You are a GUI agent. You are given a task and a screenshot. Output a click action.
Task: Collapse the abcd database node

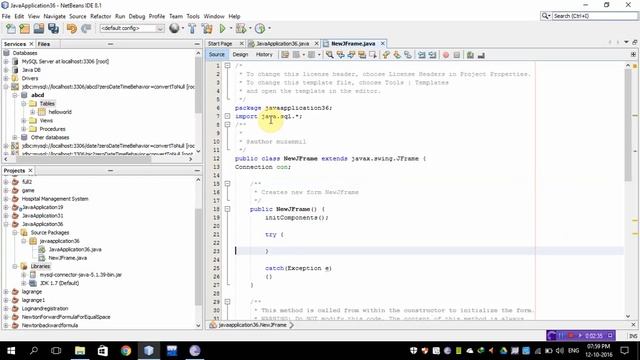15,95
